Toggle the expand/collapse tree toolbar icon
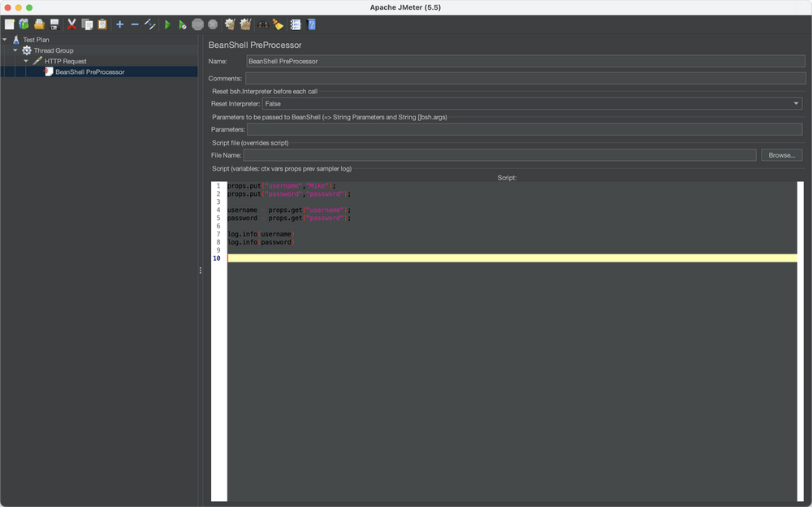This screenshot has height=507, width=812. click(x=150, y=24)
